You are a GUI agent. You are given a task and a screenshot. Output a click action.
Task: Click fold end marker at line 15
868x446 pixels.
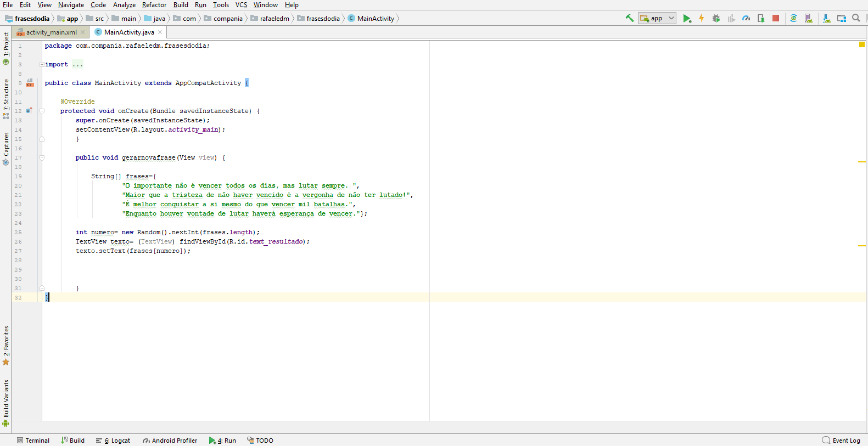click(x=42, y=139)
